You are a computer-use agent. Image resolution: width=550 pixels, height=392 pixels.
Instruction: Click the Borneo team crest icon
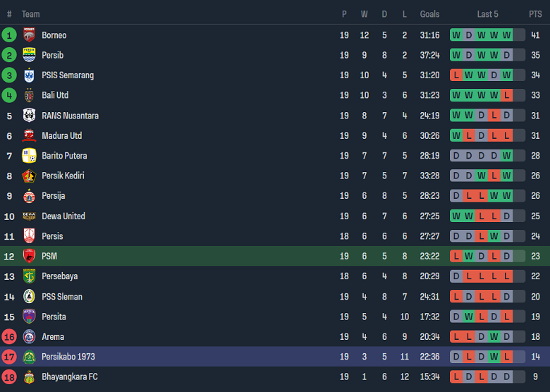tap(29, 35)
